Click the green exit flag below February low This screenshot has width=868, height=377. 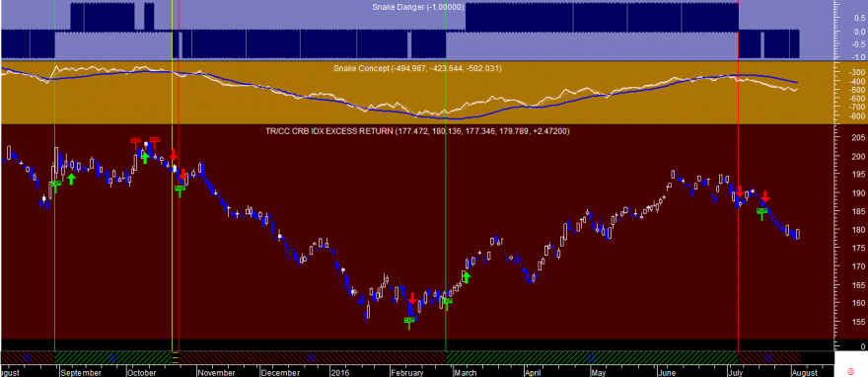[409, 322]
